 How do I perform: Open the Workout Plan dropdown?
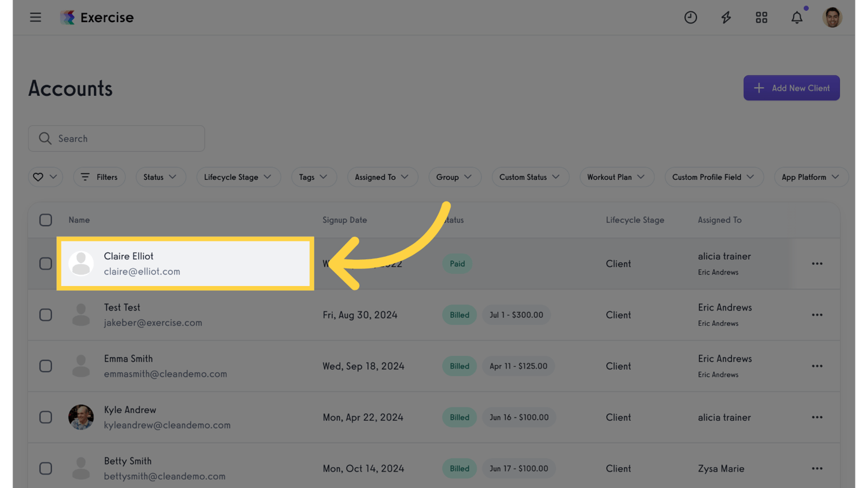coord(616,177)
